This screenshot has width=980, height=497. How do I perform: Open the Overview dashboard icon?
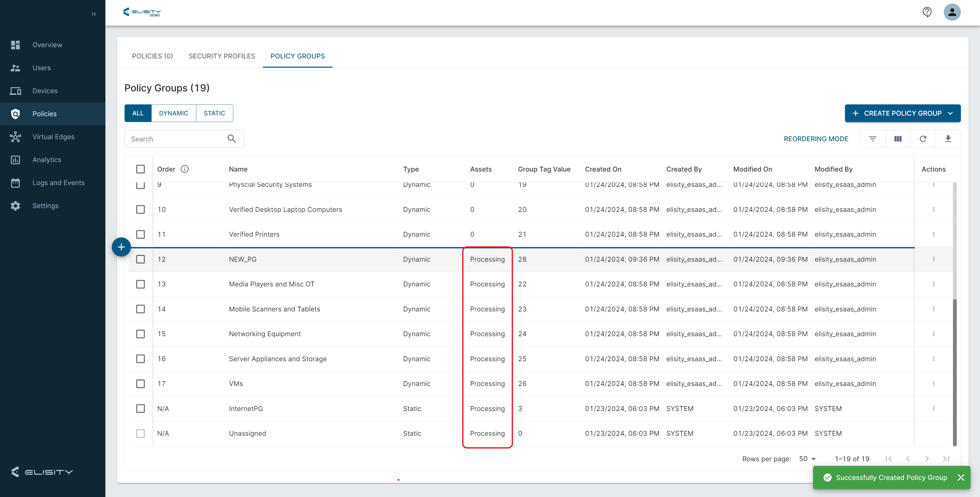(16, 45)
